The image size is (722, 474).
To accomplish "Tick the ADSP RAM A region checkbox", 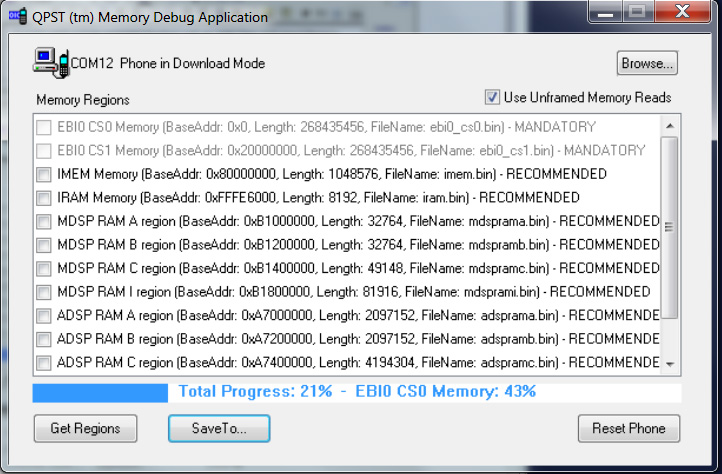I will point(44,316).
